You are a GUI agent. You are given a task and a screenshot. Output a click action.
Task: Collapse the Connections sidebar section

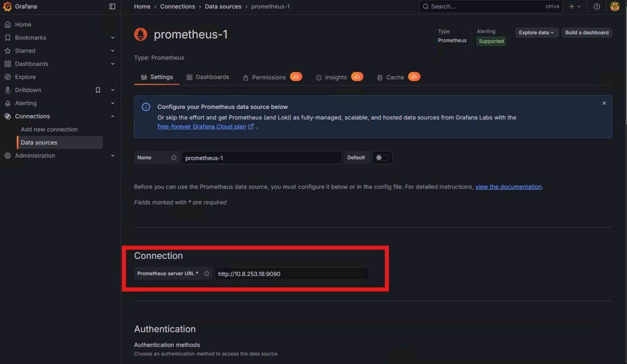pyautogui.click(x=113, y=116)
